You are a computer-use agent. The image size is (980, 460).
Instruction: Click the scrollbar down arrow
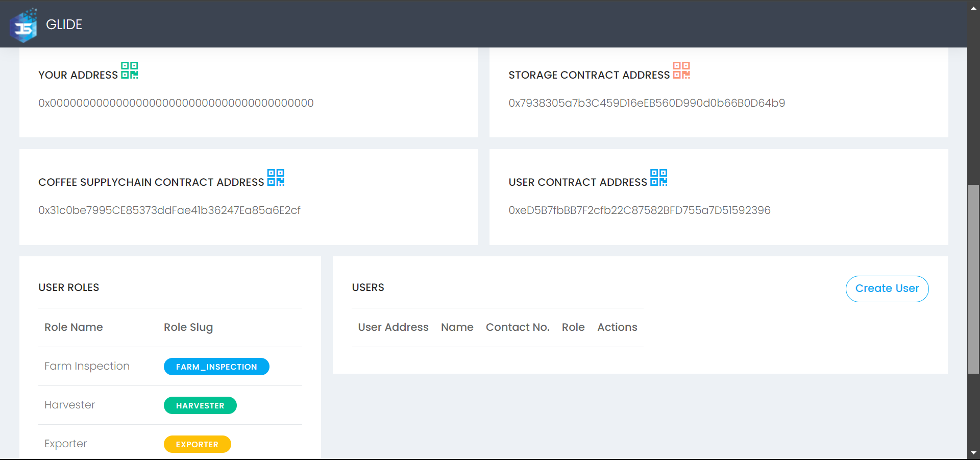pyautogui.click(x=973, y=453)
